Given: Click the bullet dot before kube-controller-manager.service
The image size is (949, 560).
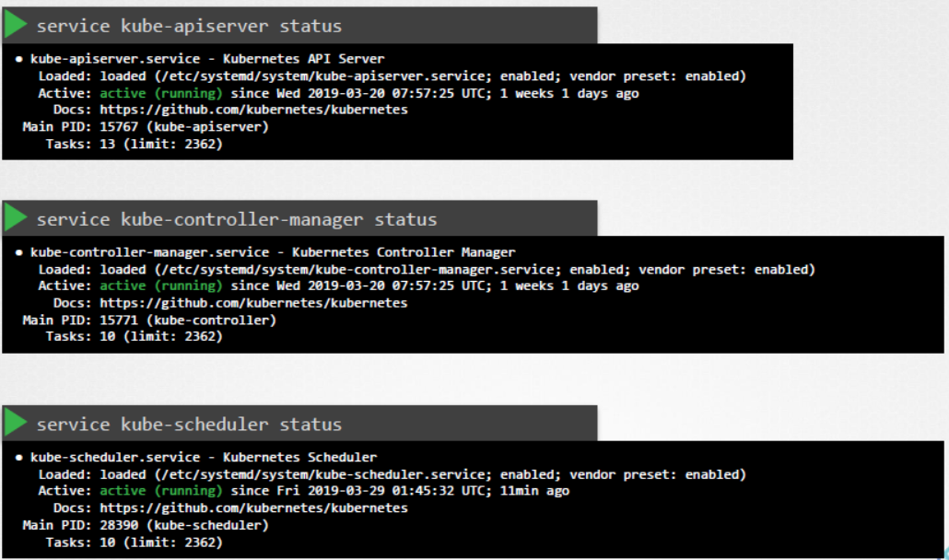Looking at the screenshot, I should click(19, 252).
